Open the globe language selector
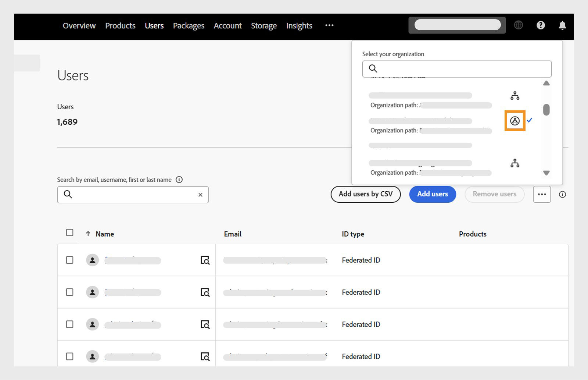Screen dimensions: 588x380 [x=518, y=25]
